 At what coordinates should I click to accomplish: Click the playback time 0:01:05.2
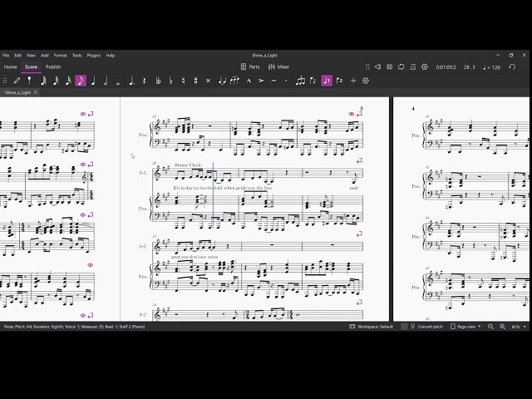point(446,67)
